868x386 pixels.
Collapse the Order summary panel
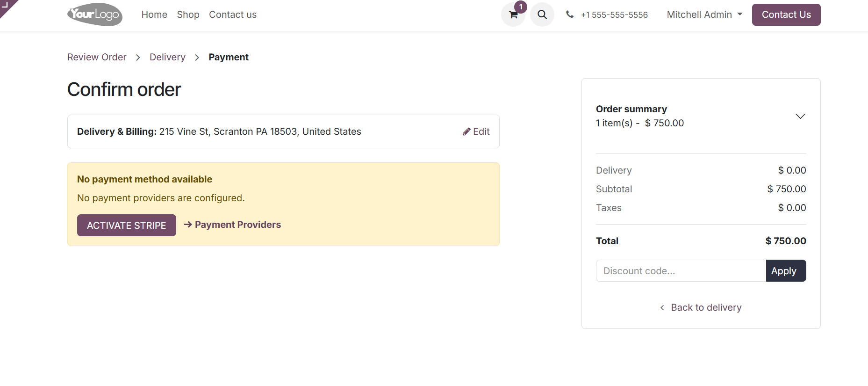[x=800, y=116]
